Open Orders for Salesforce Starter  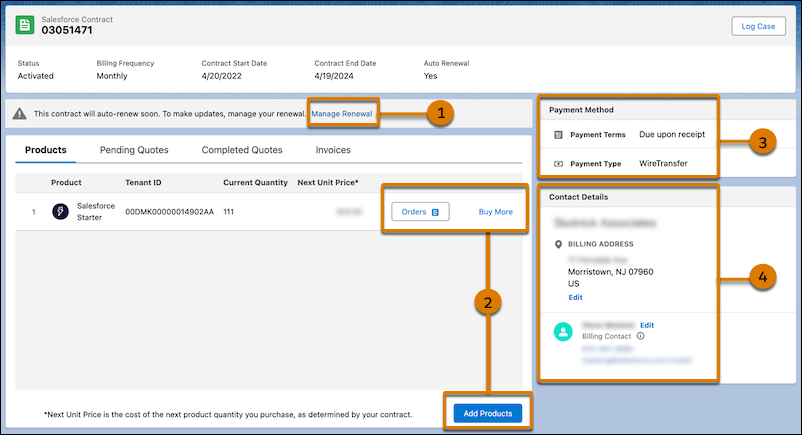(x=420, y=212)
